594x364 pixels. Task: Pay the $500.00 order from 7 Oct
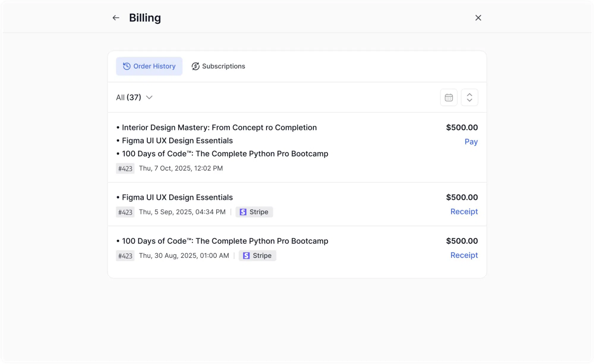471,142
